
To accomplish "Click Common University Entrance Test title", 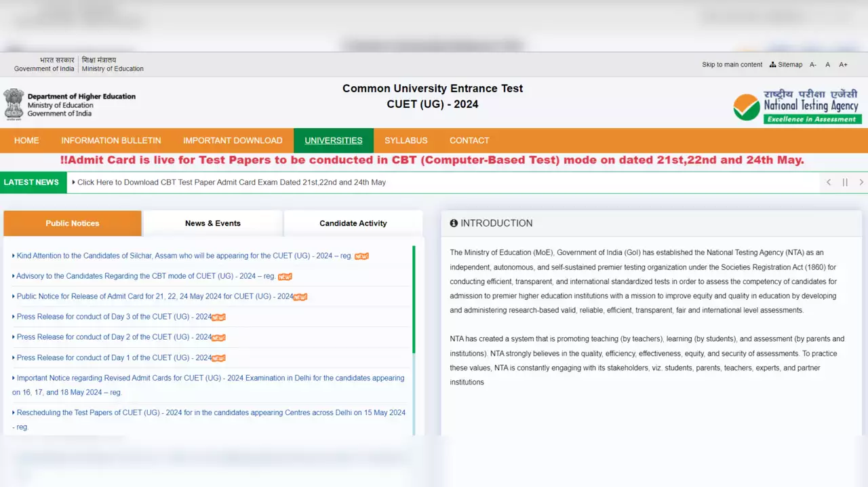I will (x=433, y=88).
